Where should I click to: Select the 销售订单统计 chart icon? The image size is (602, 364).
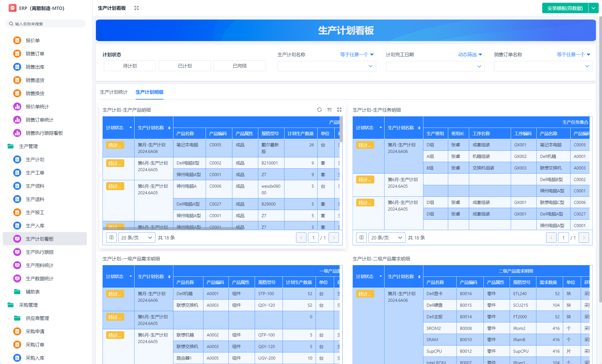click(x=17, y=120)
